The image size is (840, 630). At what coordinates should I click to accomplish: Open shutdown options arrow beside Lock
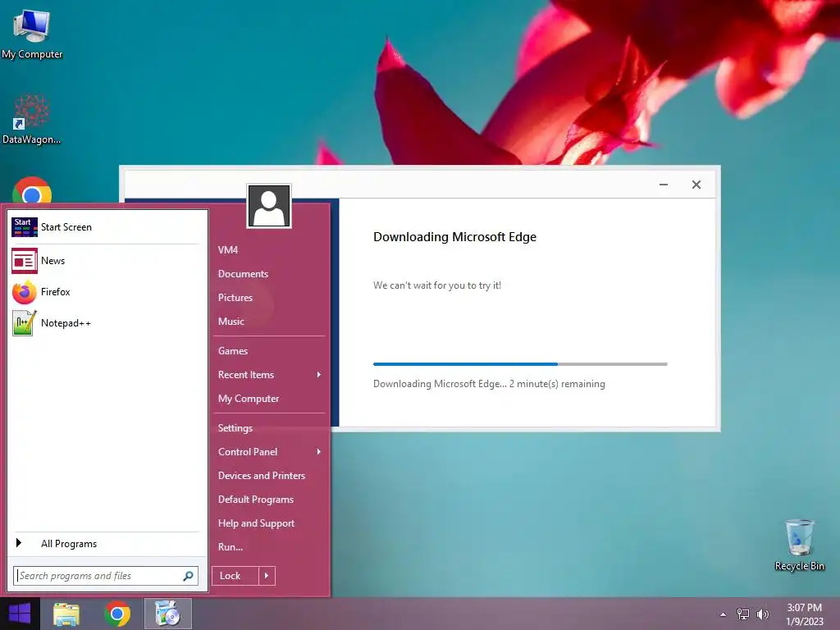point(267,576)
